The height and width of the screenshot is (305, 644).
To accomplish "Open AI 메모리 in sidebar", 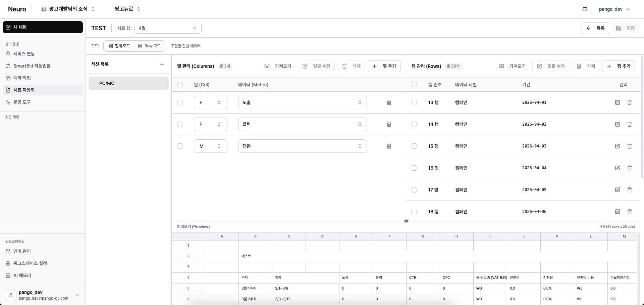I will pos(43,275).
